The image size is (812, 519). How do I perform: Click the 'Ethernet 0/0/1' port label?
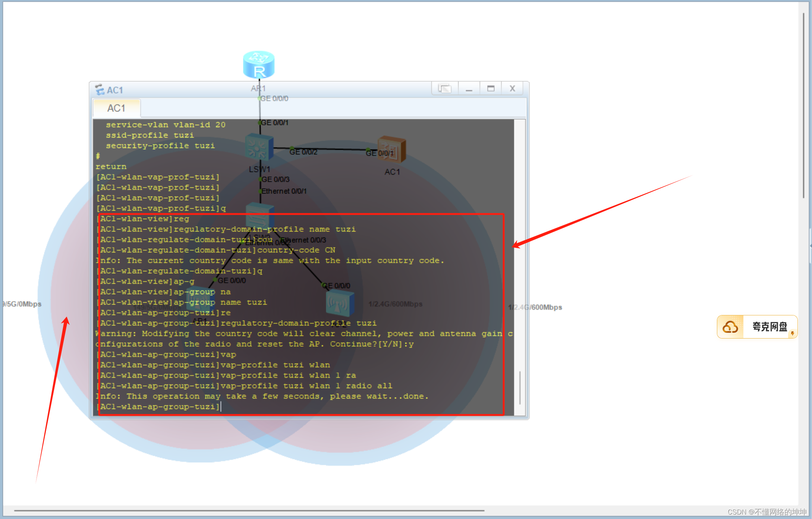(284, 191)
